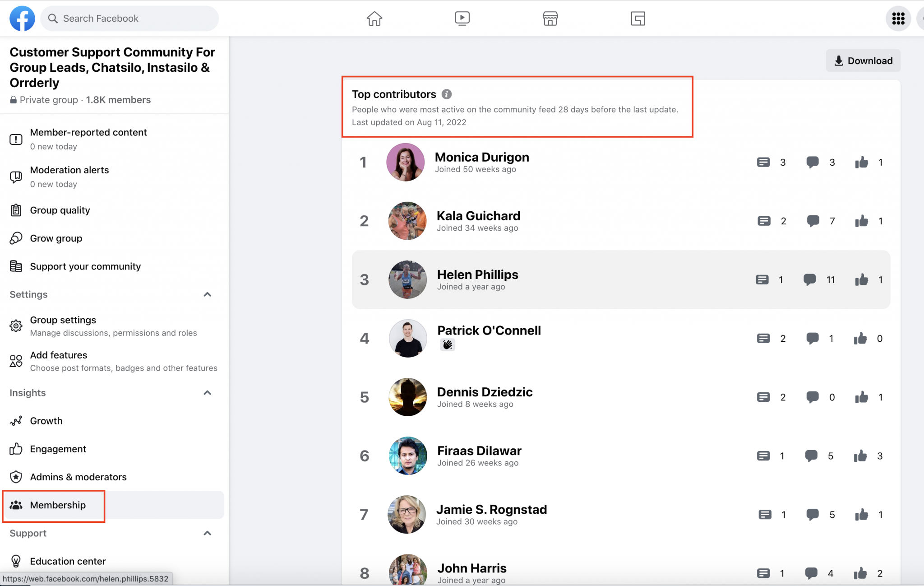Open Helen Phillips' profile
The height and width of the screenshot is (586, 924).
coord(477,274)
